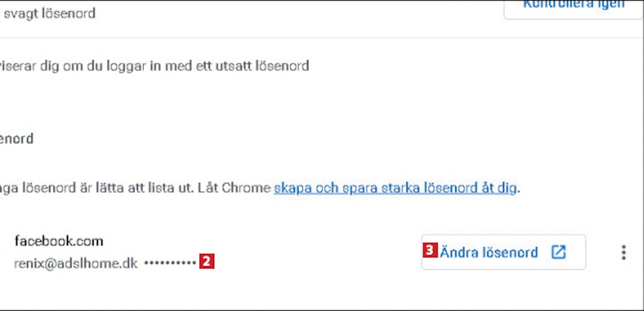Image resolution: width=644 pixels, height=311 pixels.
Task: Click the Ändra lösenord button label
Action: 489,252
